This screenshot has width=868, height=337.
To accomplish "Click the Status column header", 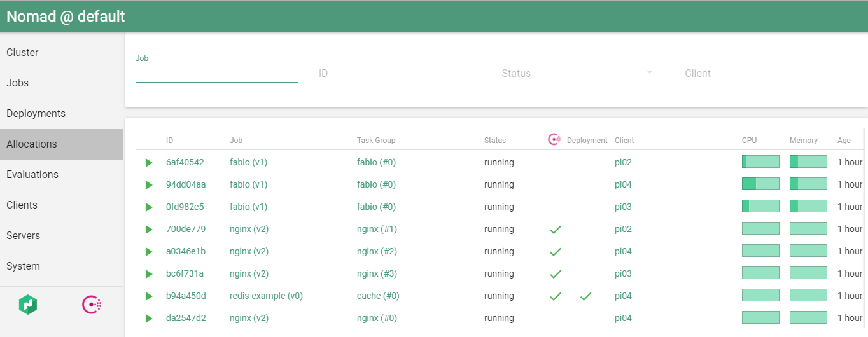I will 495,141.
